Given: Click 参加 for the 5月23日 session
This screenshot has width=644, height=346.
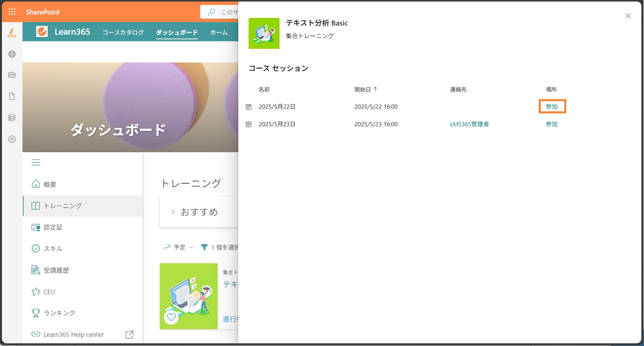Looking at the screenshot, I should pos(552,124).
